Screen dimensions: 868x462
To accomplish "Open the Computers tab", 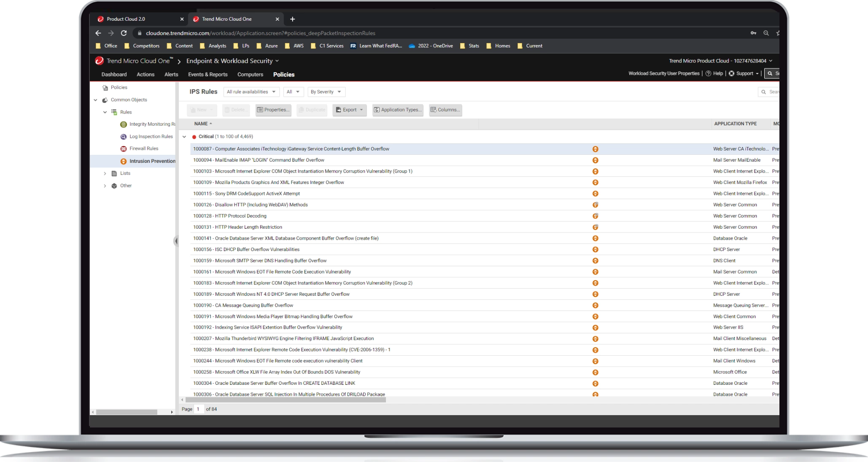I will click(x=250, y=74).
